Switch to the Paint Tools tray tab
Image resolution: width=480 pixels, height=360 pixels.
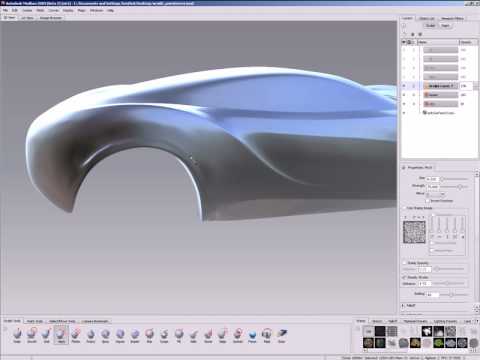35,321
